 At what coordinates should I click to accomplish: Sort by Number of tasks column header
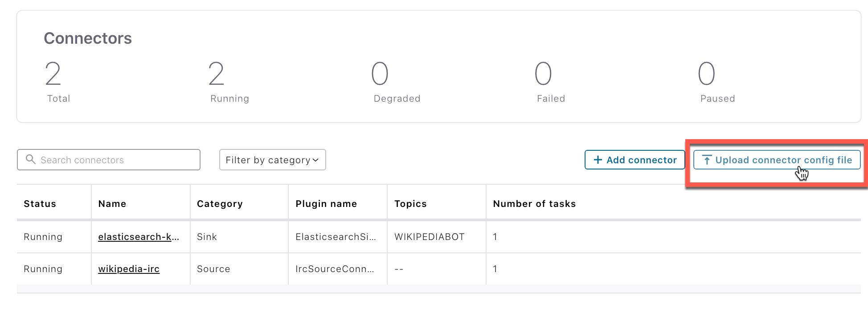(534, 204)
